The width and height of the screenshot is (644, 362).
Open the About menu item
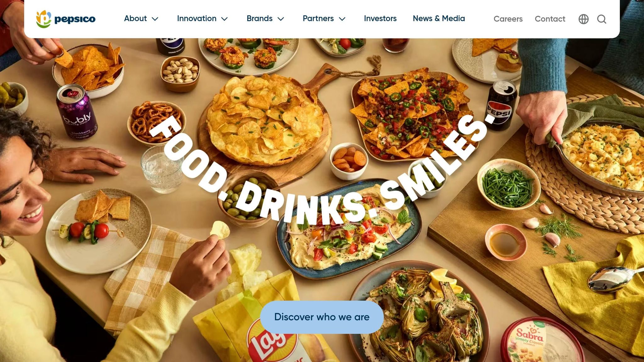[x=136, y=19]
